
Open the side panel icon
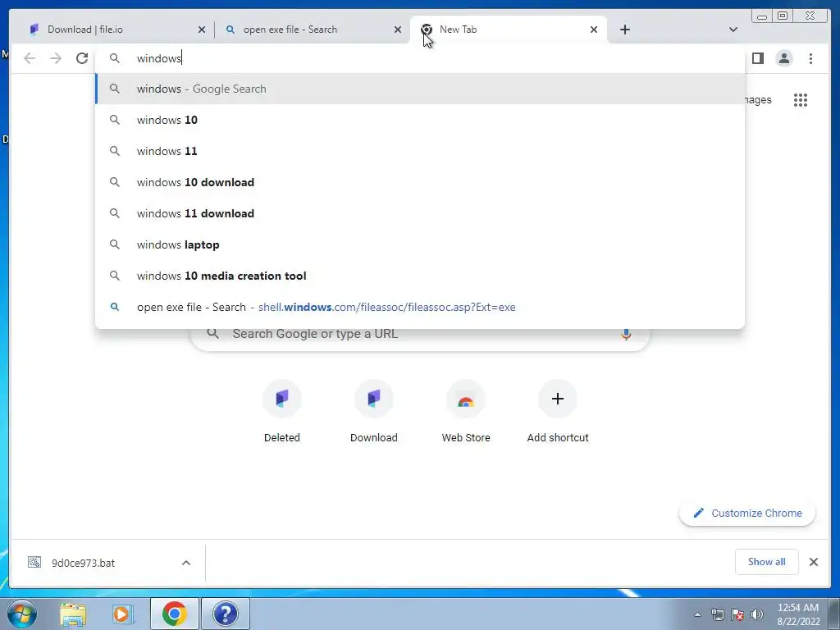coord(757,58)
